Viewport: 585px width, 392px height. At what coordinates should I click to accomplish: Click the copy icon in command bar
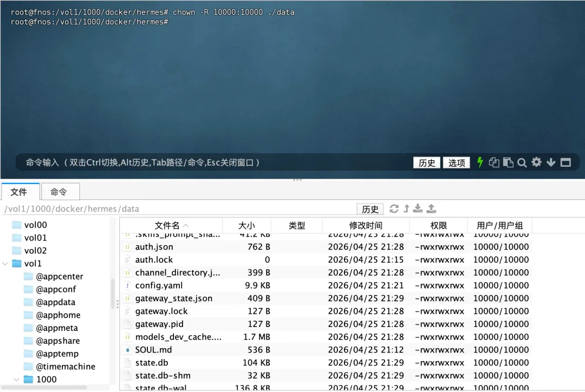tap(494, 162)
